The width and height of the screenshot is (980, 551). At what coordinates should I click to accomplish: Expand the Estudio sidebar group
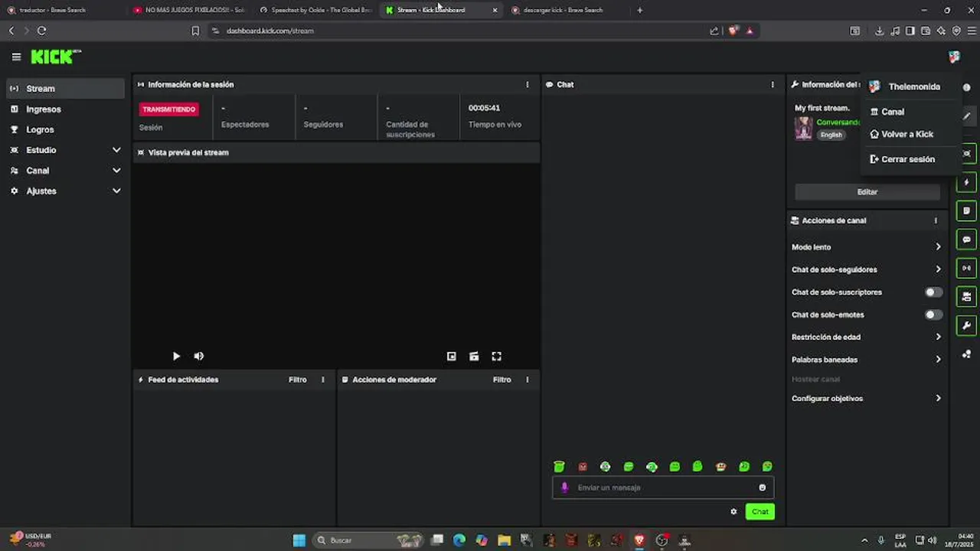65,150
